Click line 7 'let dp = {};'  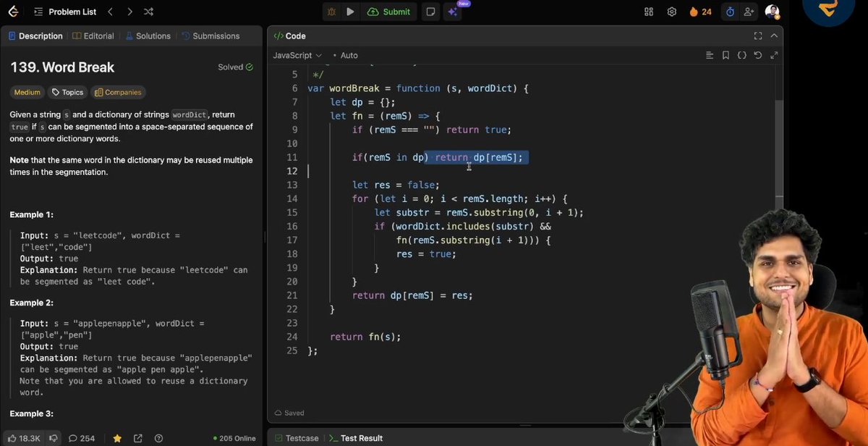point(364,101)
